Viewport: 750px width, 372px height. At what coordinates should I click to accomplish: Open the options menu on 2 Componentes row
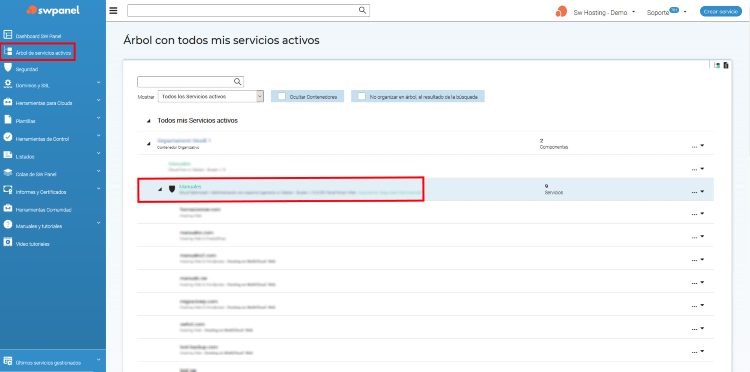(698, 146)
